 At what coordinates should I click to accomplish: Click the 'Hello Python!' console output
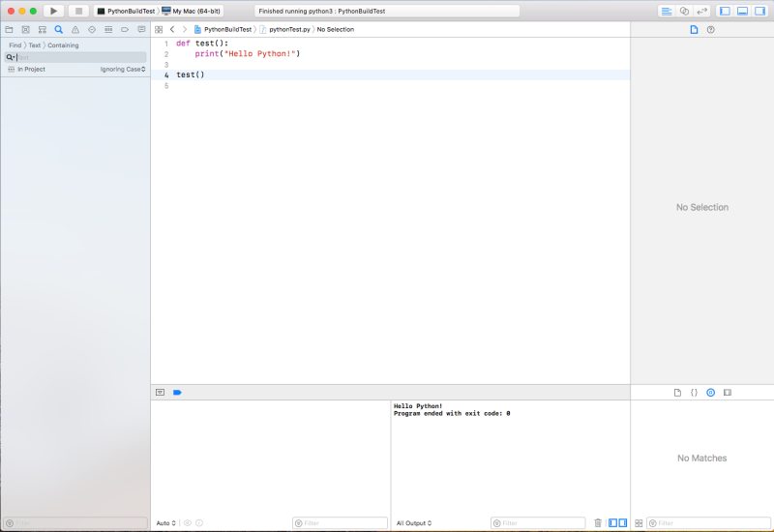point(418,406)
